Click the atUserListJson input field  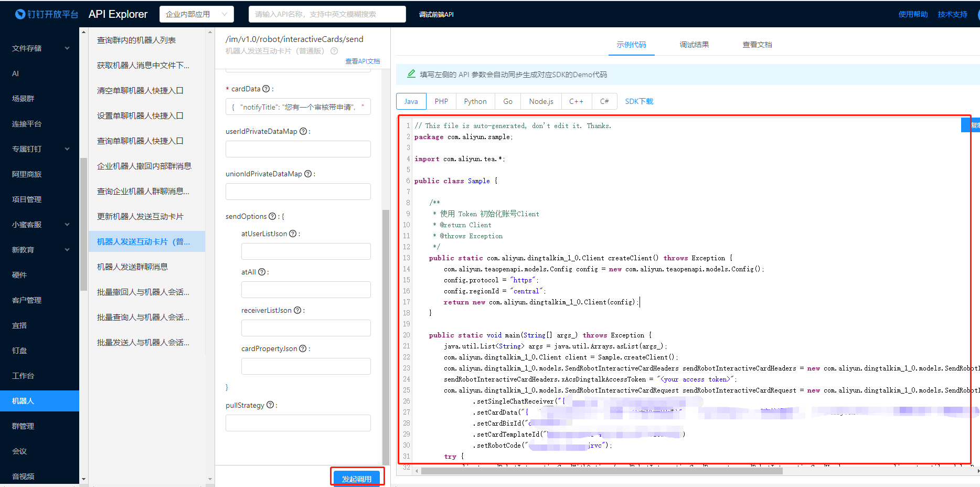pyautogui.click(x=306, y=251)
